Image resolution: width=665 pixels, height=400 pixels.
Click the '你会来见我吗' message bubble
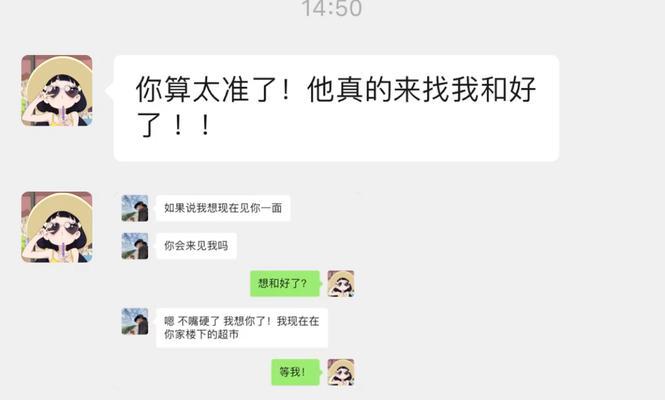click(196, 246)
